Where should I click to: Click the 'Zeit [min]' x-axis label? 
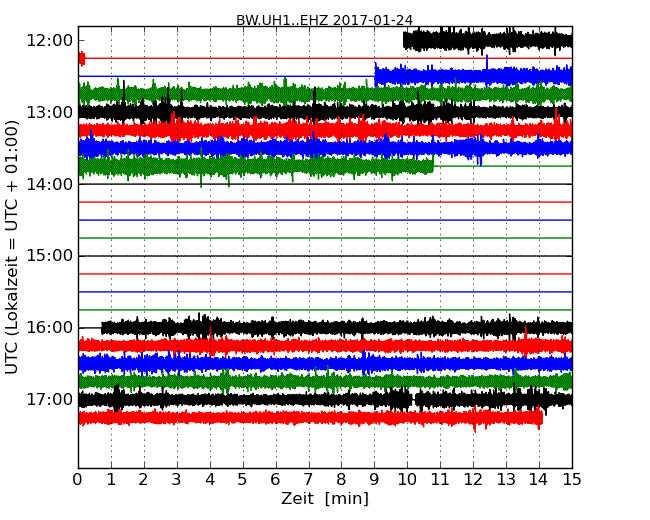[324, 498]
